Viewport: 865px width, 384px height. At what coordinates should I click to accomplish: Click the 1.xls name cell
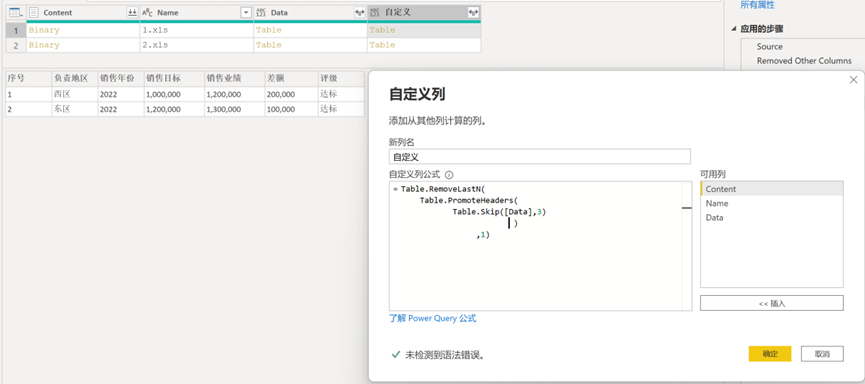click(x=196, y=30)
